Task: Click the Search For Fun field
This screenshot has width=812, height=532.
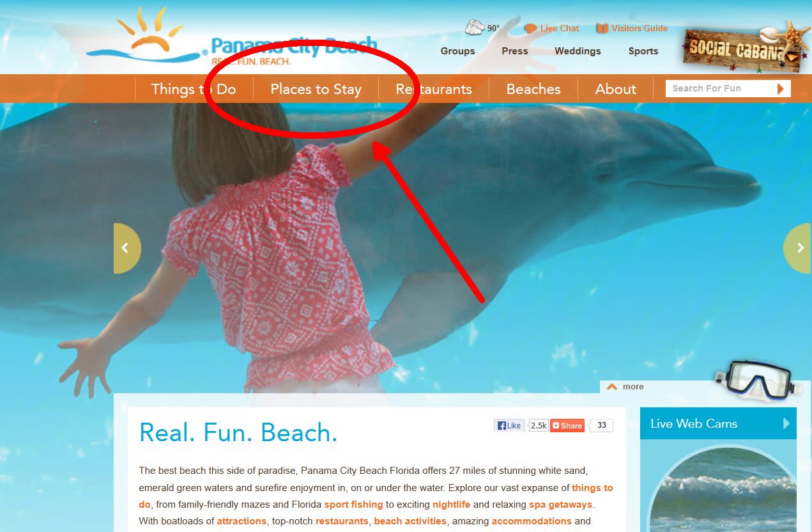Action: pos(719,89)
